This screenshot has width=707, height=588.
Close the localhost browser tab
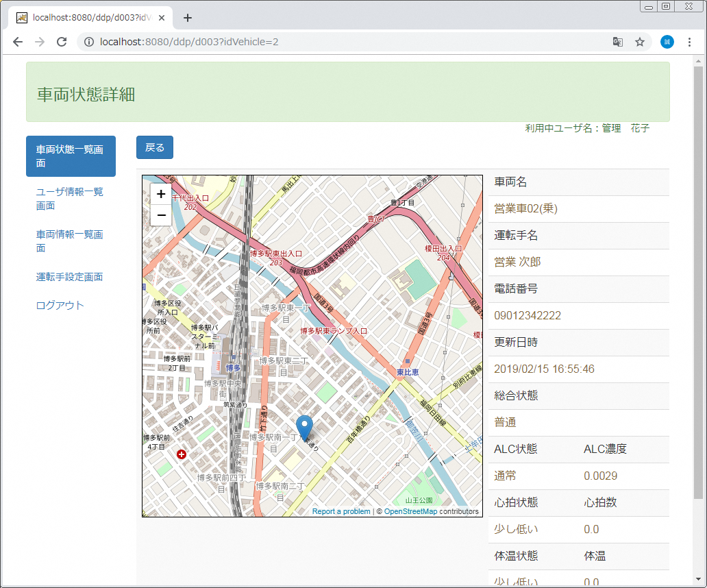click(x=162, y=18)
